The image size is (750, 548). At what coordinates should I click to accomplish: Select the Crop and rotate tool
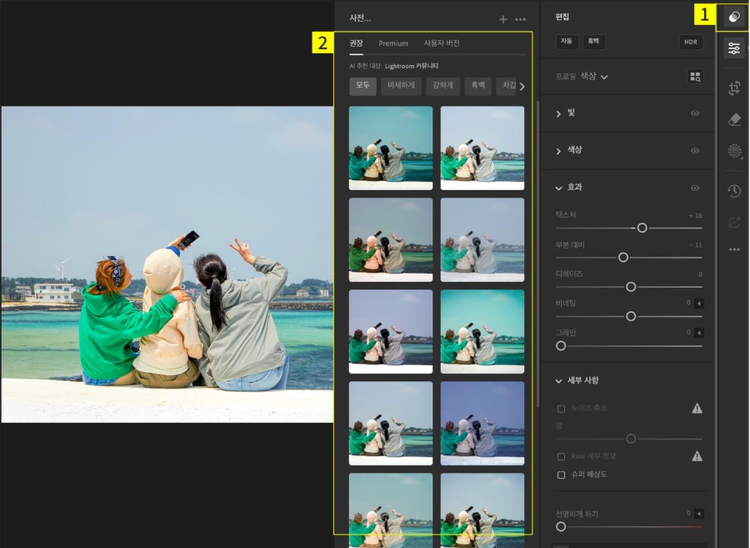pos(735,88)
